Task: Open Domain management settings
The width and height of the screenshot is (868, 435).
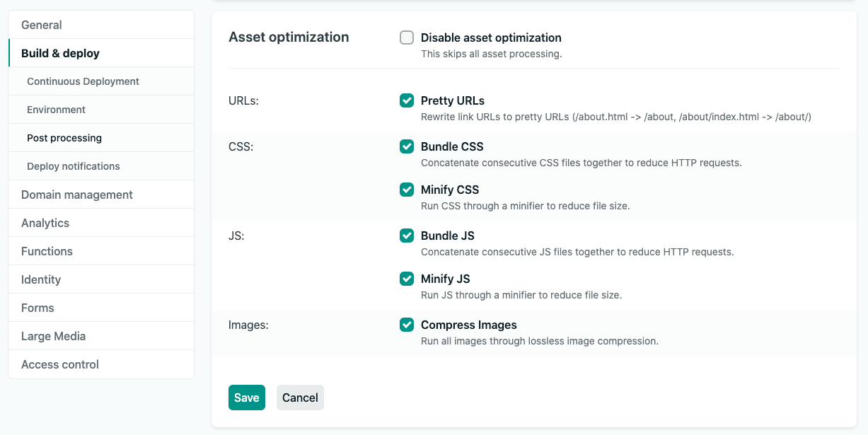Action: 101,195
